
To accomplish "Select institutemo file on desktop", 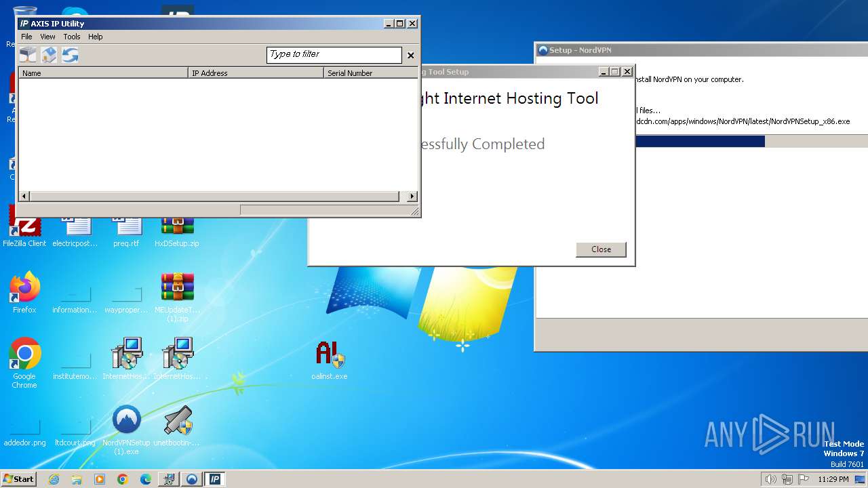I will (x=75, y=365).
